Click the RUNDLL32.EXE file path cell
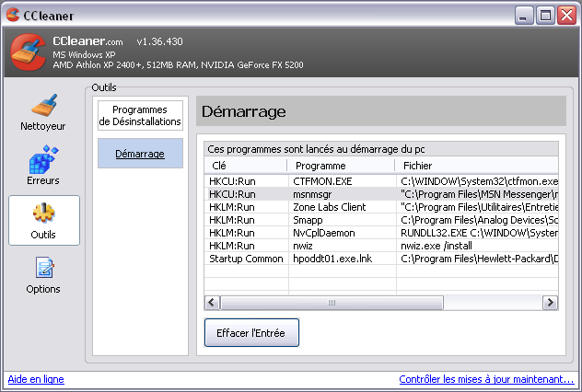The height and width of the screenshot is (392, 582). point(479,233)
